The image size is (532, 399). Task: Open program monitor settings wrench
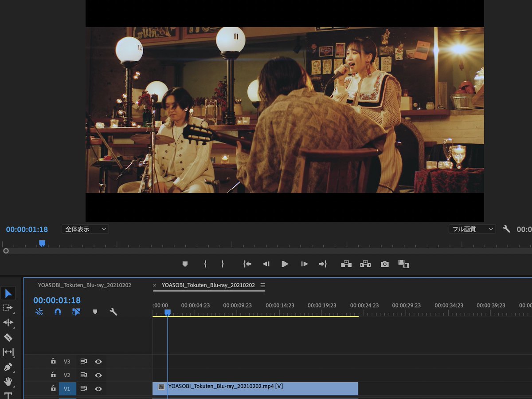pos(506,229)
